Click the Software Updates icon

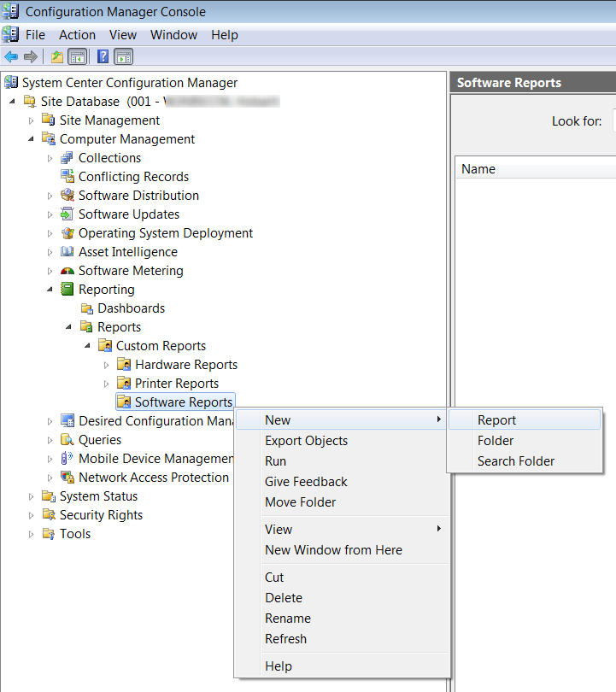[x=67, y=214]
